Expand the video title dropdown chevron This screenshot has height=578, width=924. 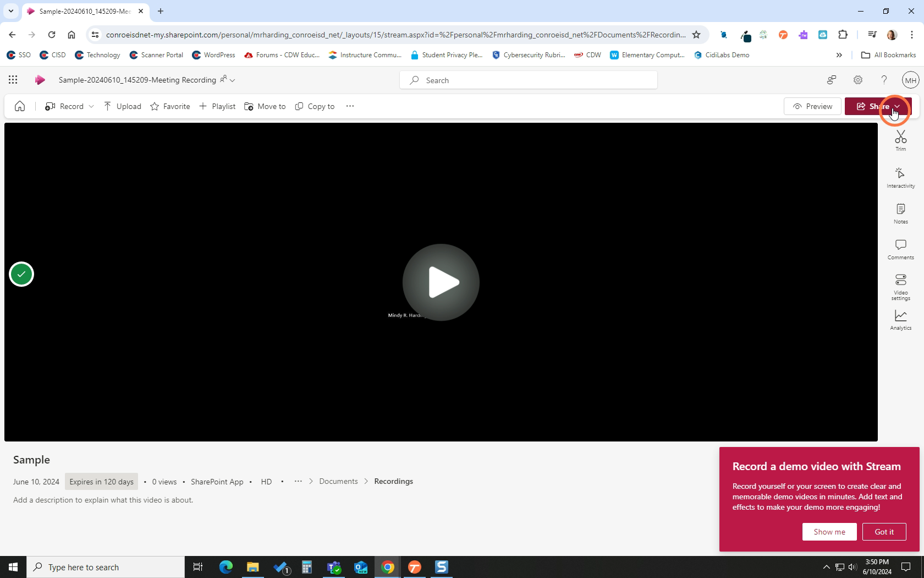point(233,80)
